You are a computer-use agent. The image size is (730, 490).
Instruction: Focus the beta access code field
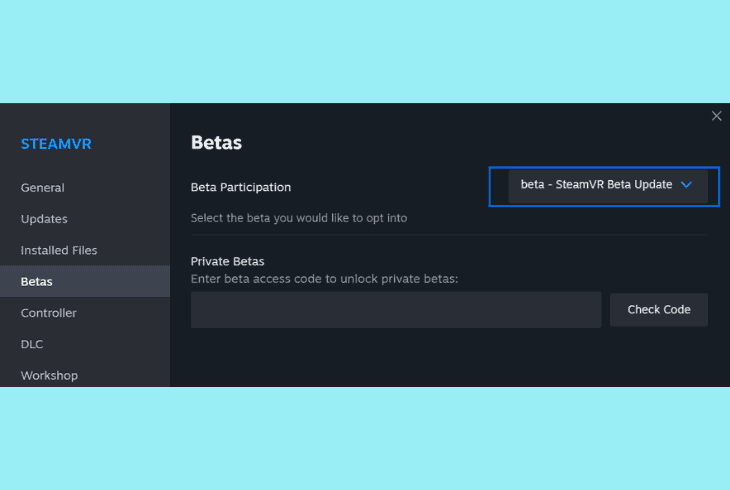tap(396, 310)
